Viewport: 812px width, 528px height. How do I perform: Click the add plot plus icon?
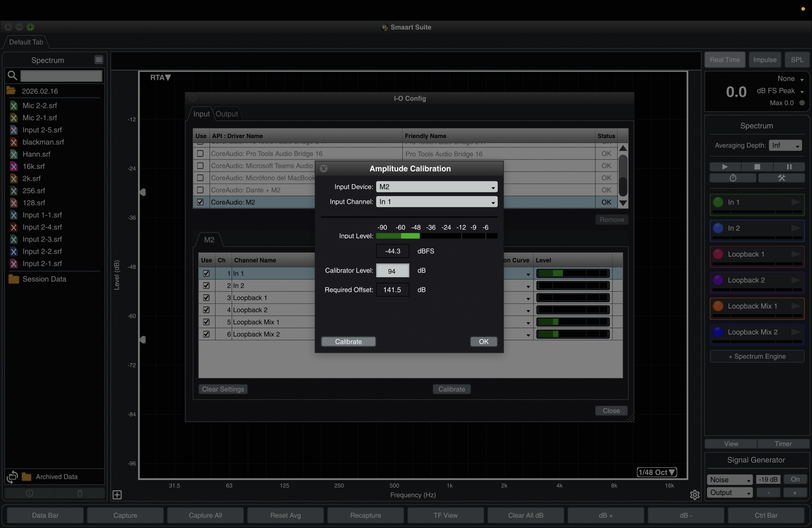117,495
